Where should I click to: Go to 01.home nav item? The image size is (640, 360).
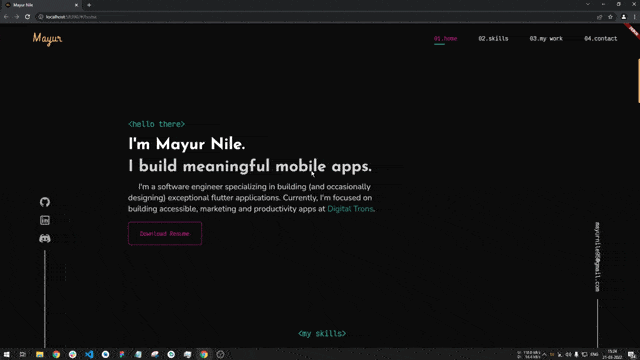coord(445,39)
